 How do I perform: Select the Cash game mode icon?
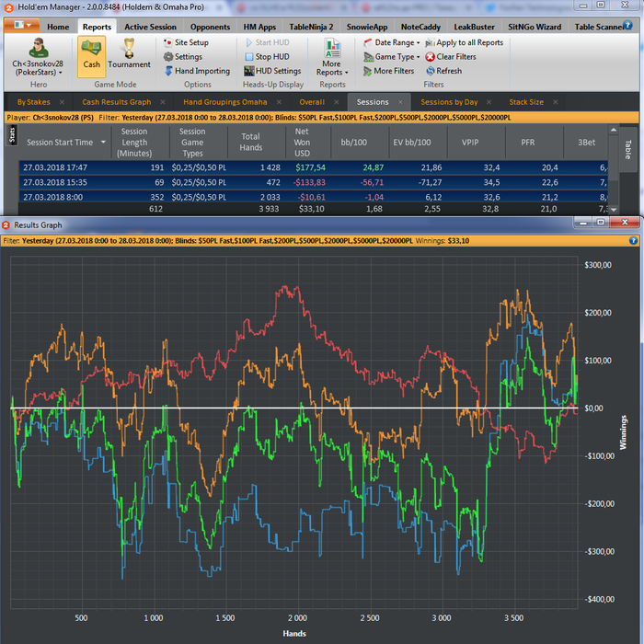tap(92, 56)
